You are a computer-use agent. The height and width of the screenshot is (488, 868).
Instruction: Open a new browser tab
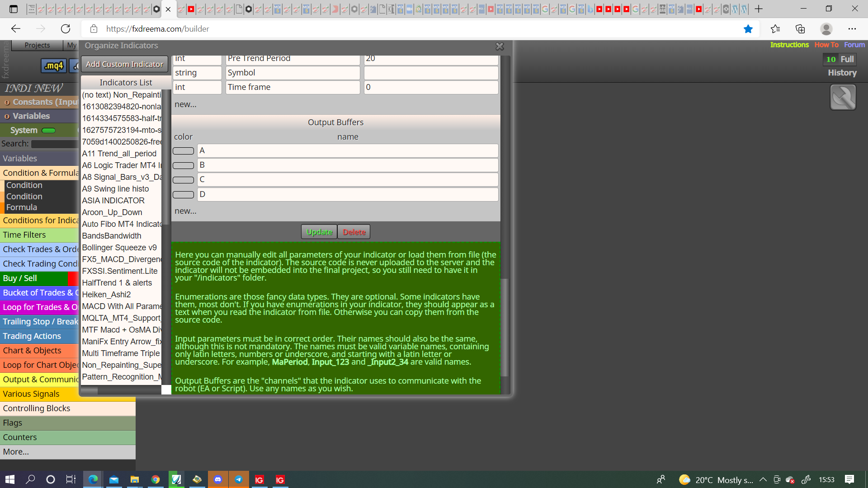click(759, 9)
